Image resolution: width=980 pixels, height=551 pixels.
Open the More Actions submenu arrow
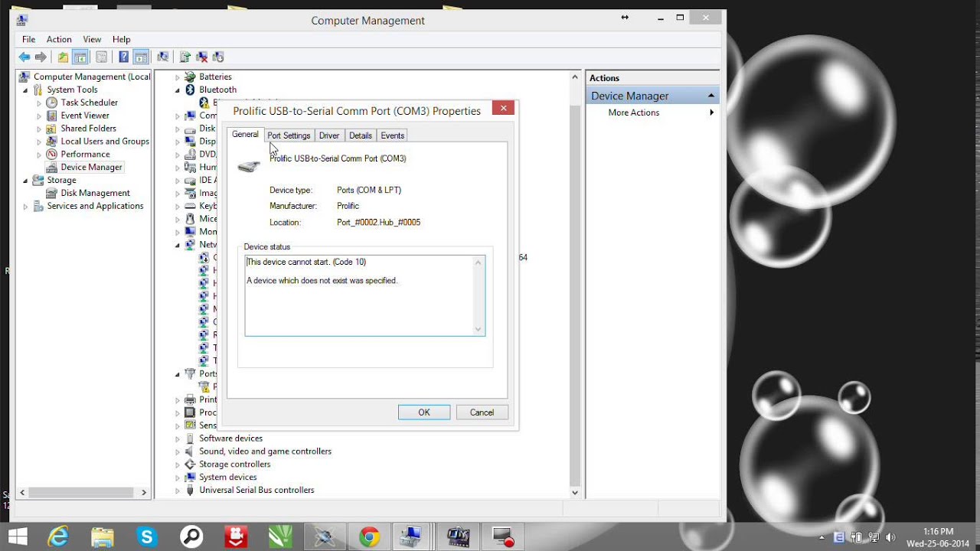pyautogui.click(x=711, y=112)
